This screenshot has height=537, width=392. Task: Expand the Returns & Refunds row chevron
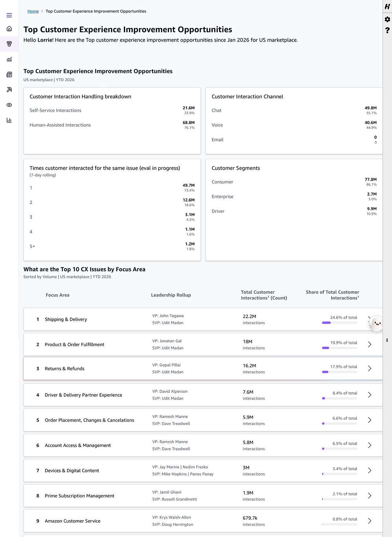(x=369, y=368)
